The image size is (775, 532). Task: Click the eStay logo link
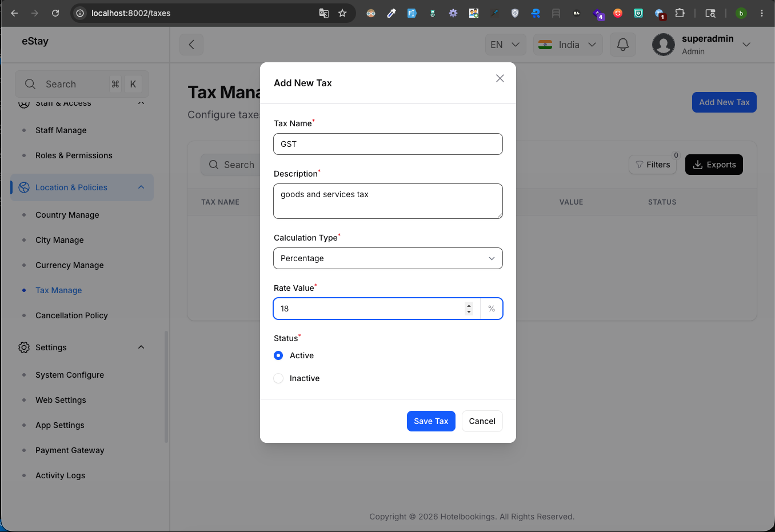pyautogui.click(x=35, y=41)
